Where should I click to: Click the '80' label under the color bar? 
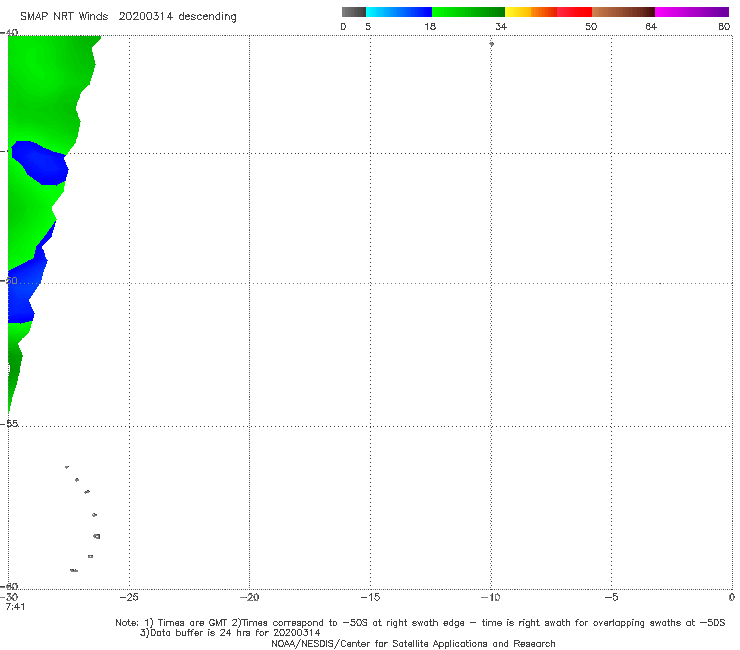(x=724, y=26)
